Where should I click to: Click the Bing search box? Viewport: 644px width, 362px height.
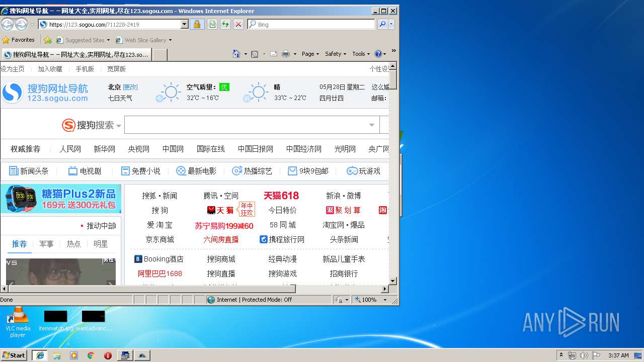tap(311, 24)
